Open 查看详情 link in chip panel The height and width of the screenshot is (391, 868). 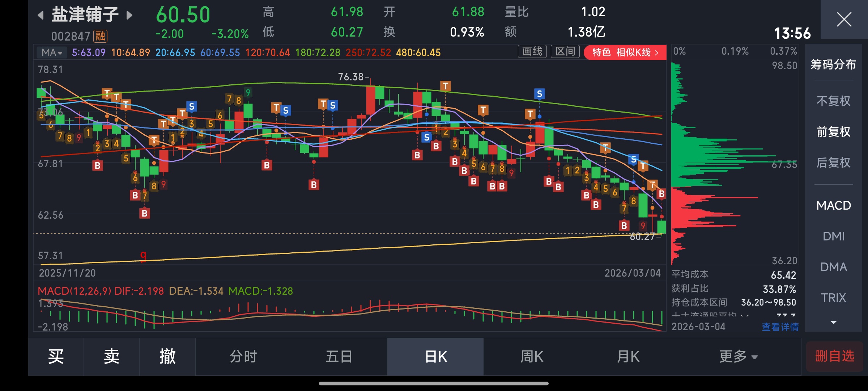[780, 327]
